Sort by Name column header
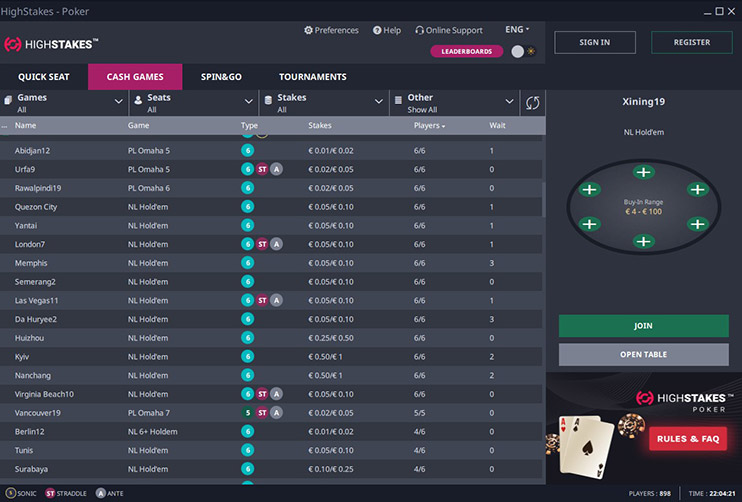 coord(25,125)
